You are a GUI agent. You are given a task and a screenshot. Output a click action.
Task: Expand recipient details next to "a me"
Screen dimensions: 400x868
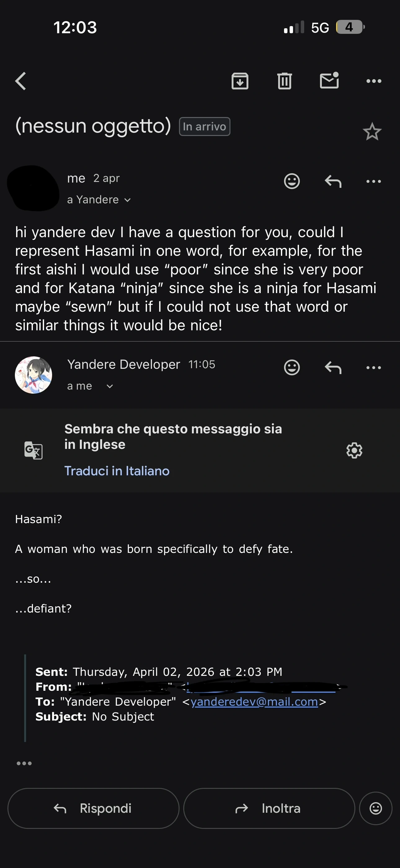click(x=110, y=386)
